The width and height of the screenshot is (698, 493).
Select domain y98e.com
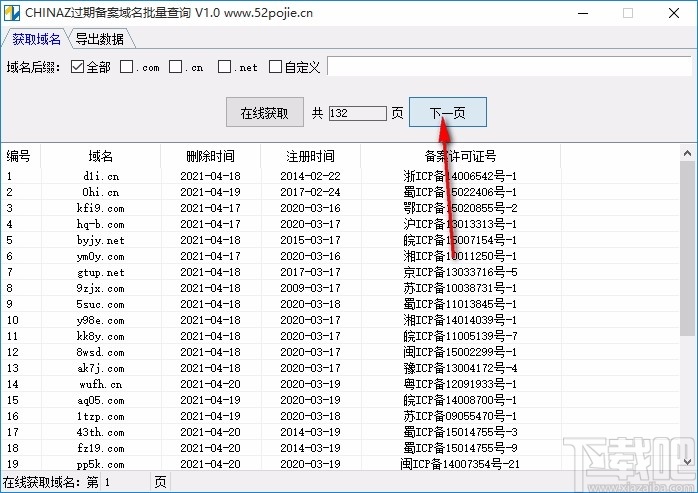(x=101, y=321)
